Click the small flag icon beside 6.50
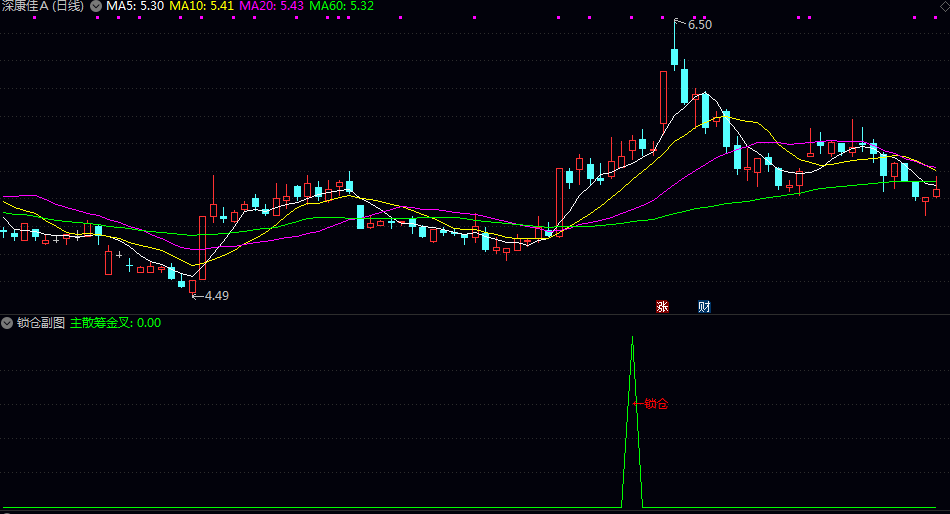The height and width of the screenshot is (514, 950). (x=681, y=23)
